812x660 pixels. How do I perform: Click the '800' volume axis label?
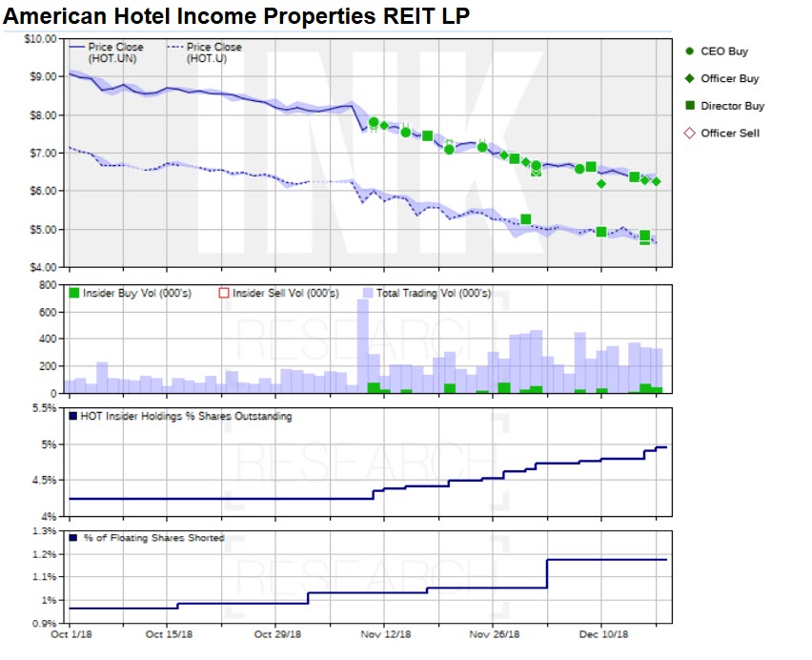point(48,285)
